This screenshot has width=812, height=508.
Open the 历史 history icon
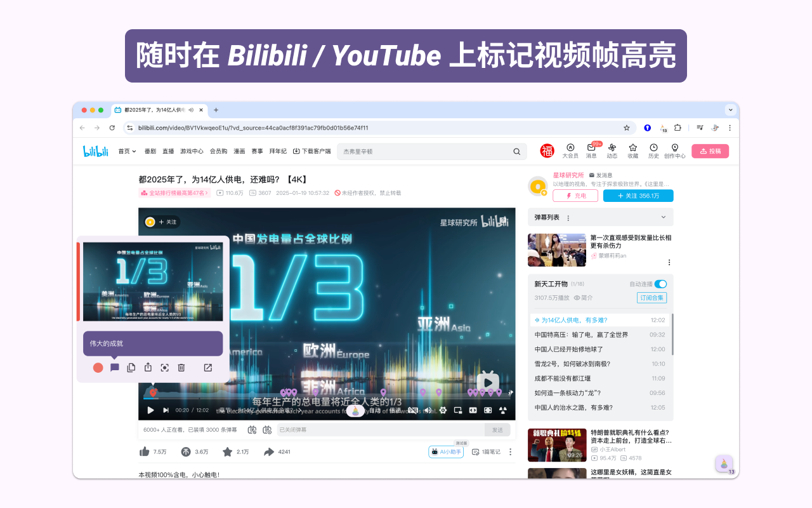coord(653,150)
